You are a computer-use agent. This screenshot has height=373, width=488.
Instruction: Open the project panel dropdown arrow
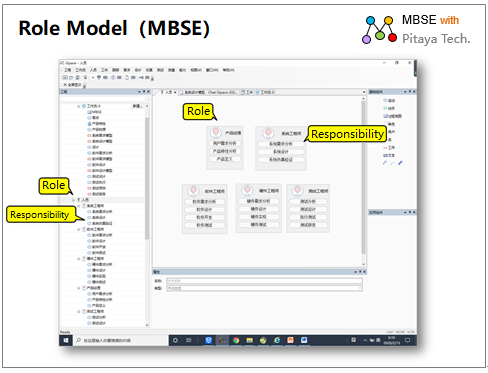pyautogui.click(x=139, y=92)
